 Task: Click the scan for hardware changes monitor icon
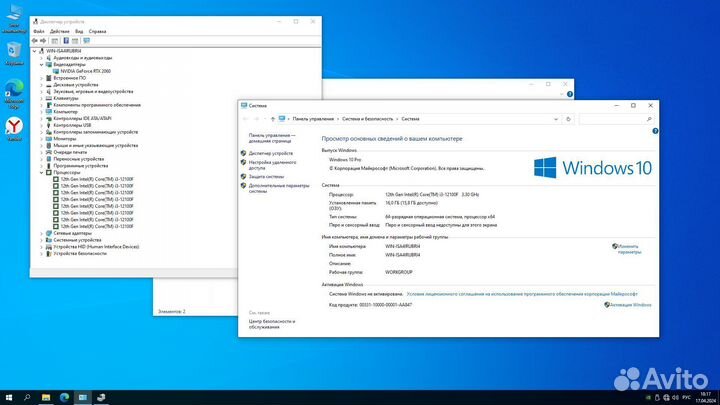pos(86,41)
